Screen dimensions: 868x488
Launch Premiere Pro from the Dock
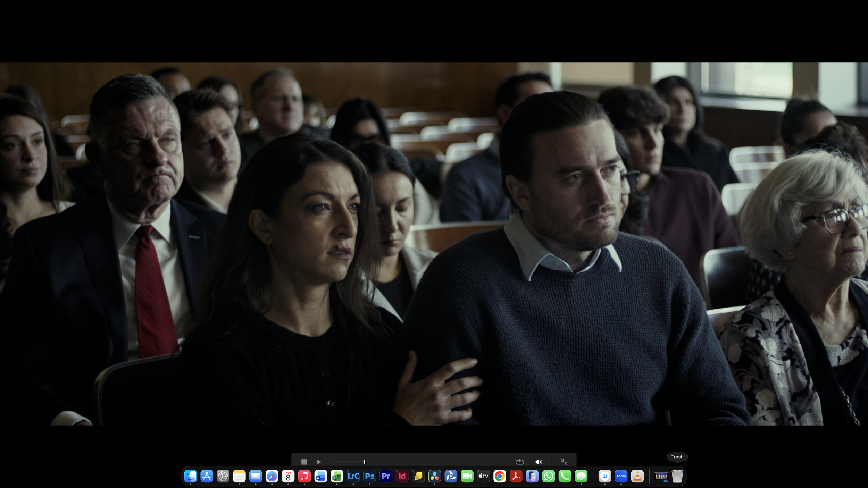(386, 476)
